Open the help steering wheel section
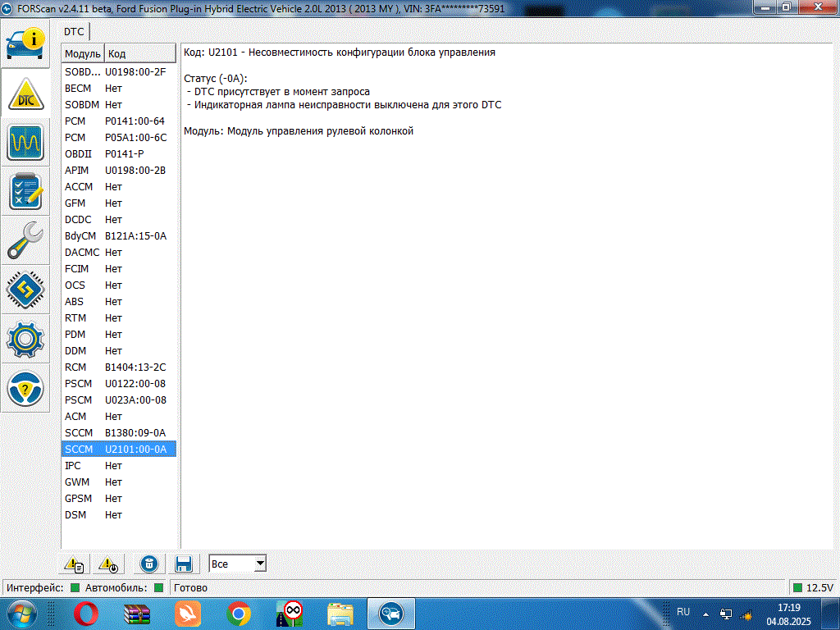Image resolution: width=840 pixels, height=630 pixels. coord(25,388)
